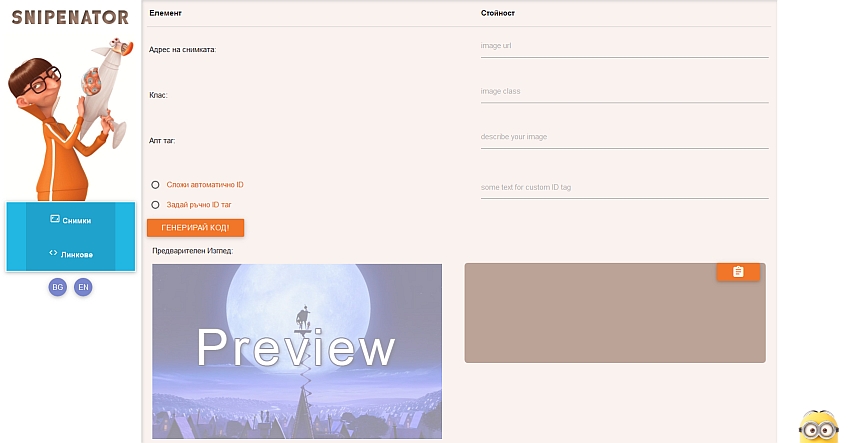Image resolution: width=848 pixels, height=443 pixels.
Task: Click the SNIPENATOR logo
Action: [70, 17]
